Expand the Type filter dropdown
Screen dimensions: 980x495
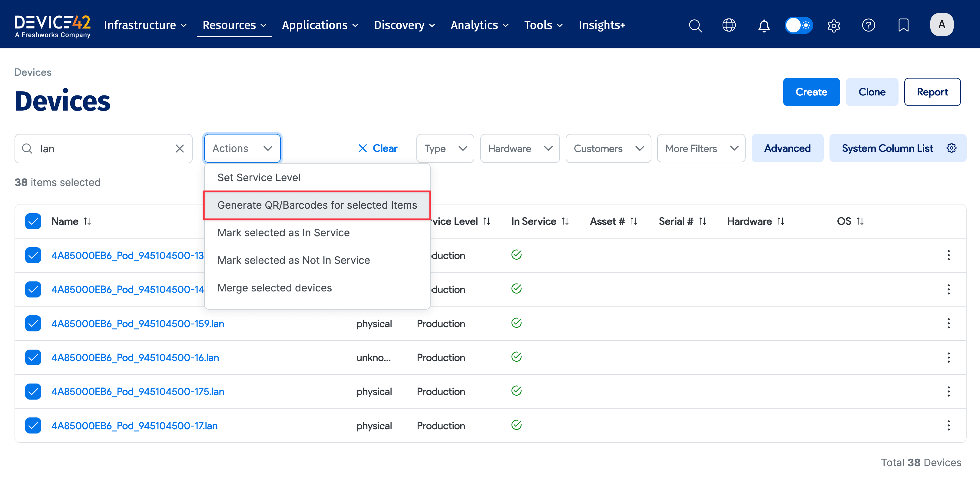[445, 148]
